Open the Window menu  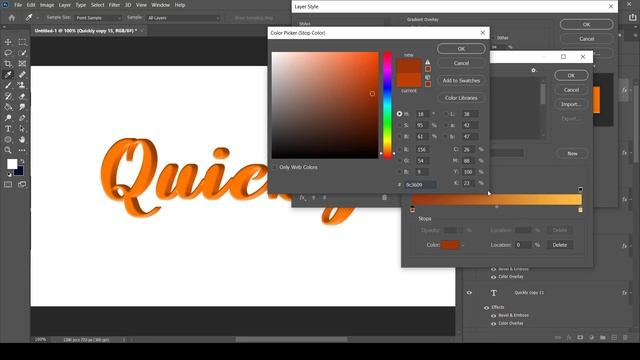tap(160, 5)
